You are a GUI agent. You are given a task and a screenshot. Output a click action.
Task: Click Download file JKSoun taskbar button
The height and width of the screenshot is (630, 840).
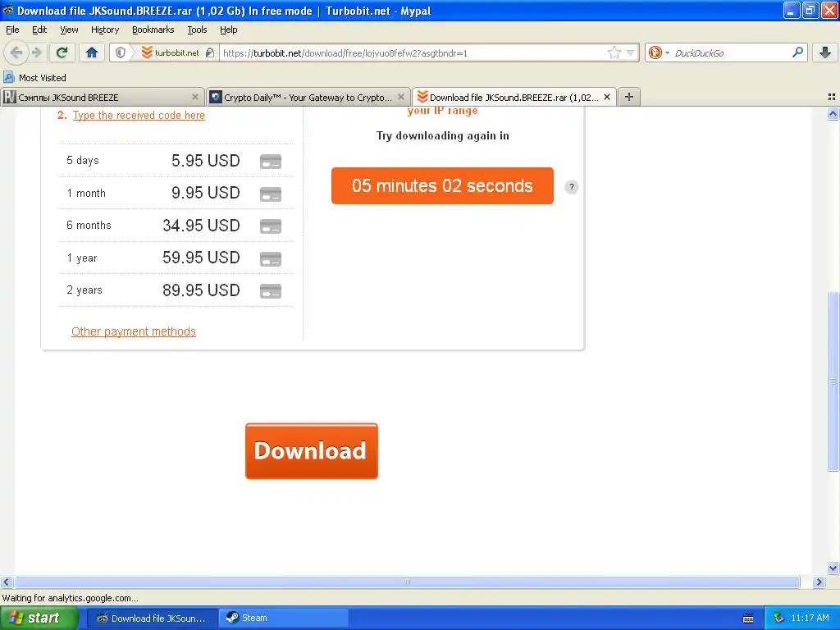tap(152, 619)
